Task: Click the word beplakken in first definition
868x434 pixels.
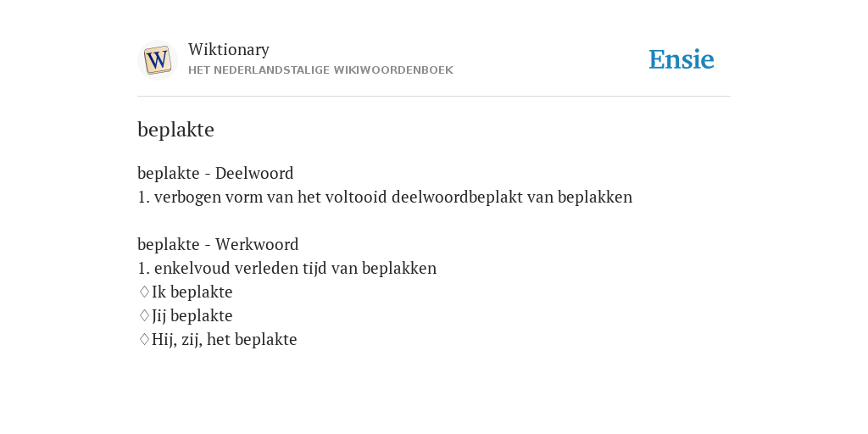Action: pos(595,197)
